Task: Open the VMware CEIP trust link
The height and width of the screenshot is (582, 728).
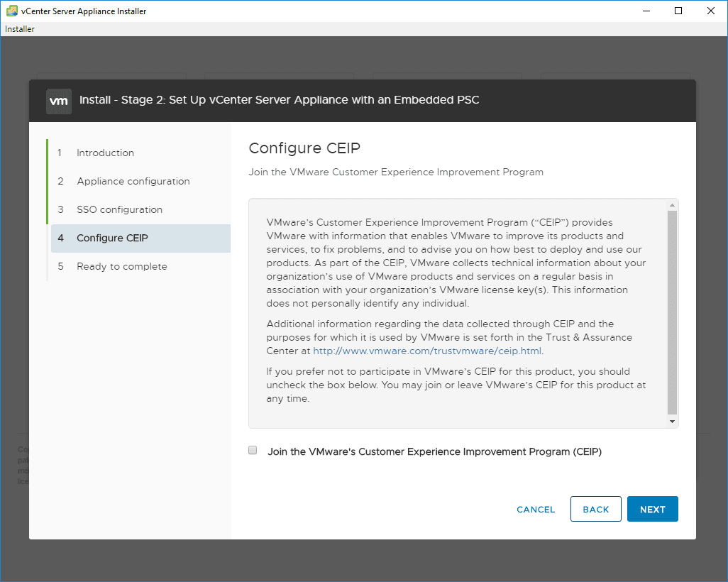Action: 427,351
